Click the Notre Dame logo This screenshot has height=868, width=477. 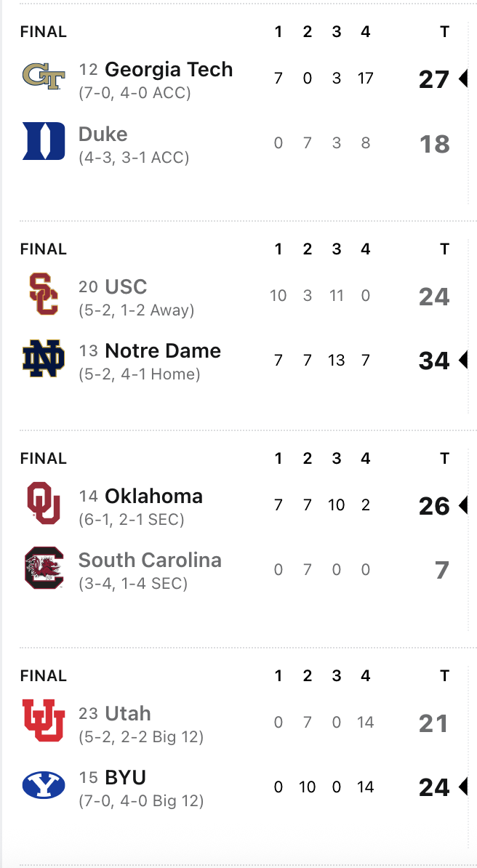click(x=44, y=358)
